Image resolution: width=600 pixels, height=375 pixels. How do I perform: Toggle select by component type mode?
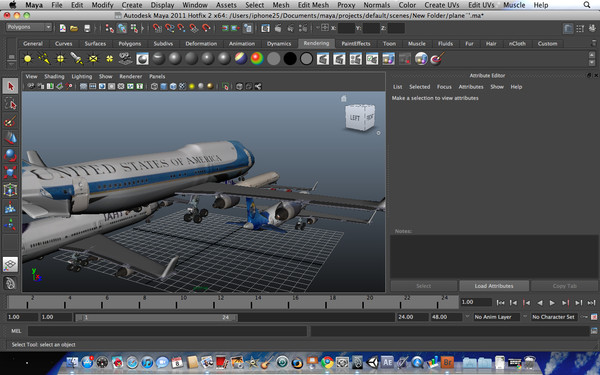tap(134, 28)
